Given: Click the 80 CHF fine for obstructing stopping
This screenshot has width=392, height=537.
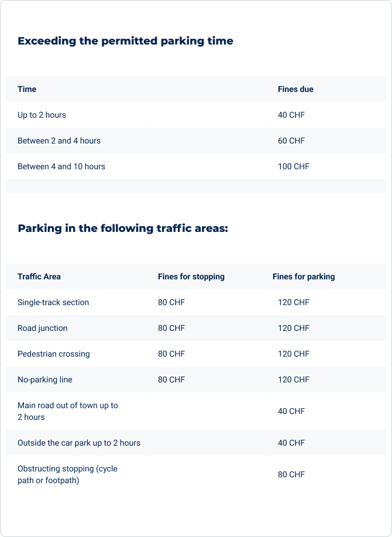Looking at the screenshot, I should pos(291,475).
